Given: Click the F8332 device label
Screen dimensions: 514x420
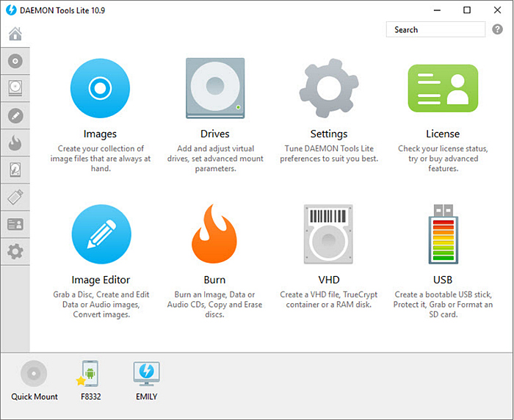Looking at the screenshot, I should click(x=91, y=397).
